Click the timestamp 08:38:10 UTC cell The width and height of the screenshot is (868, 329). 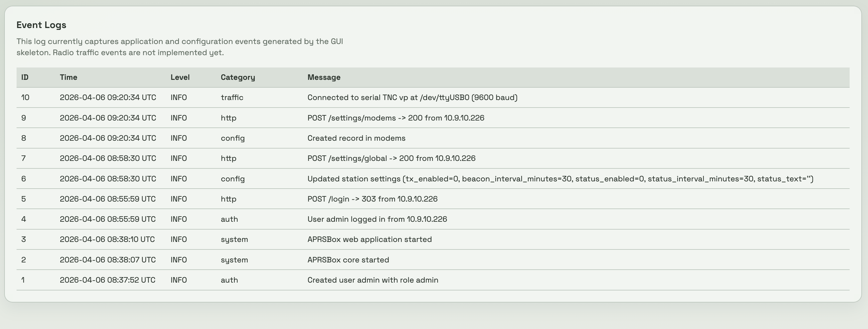(107, 239)
